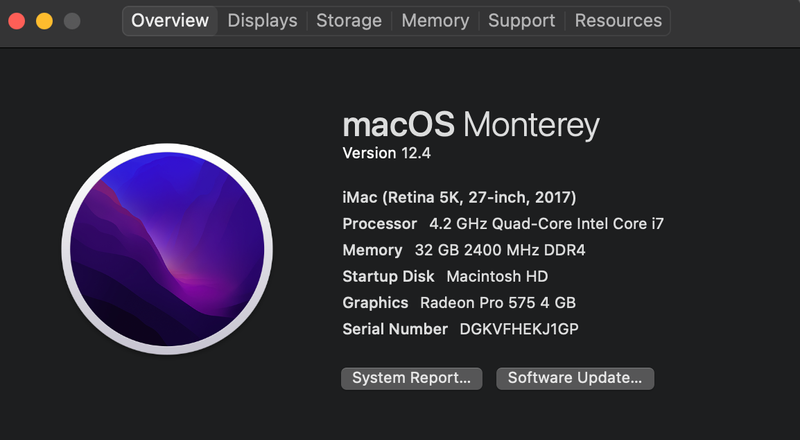
Task: Open System Report
Action: [x=411, y=378]
